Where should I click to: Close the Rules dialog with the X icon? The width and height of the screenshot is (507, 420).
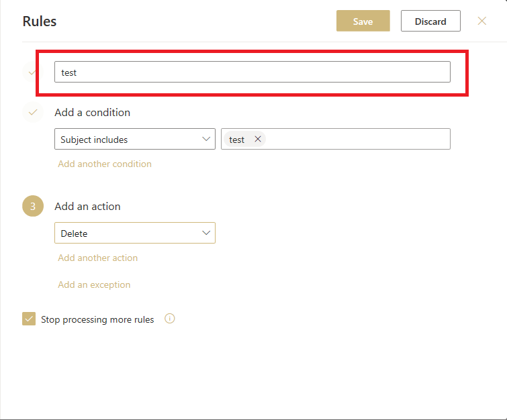[481, 21]
